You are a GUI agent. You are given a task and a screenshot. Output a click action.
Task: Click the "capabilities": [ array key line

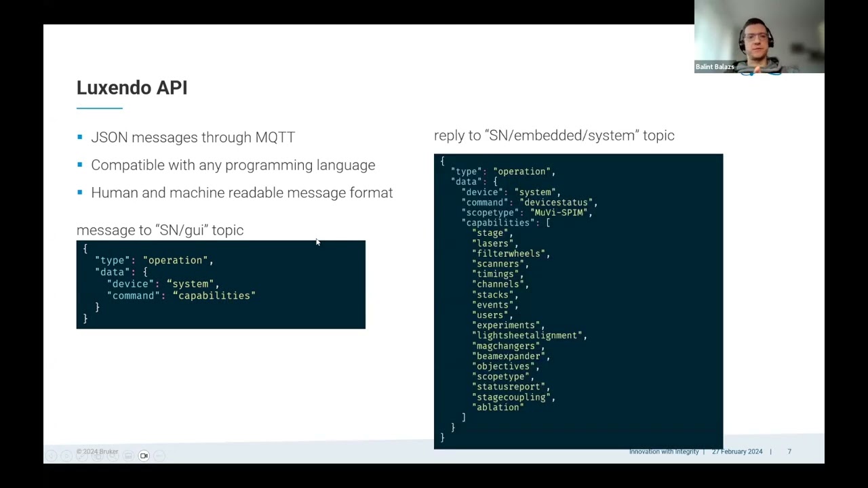pyautogui.click(x=505, y=222)
